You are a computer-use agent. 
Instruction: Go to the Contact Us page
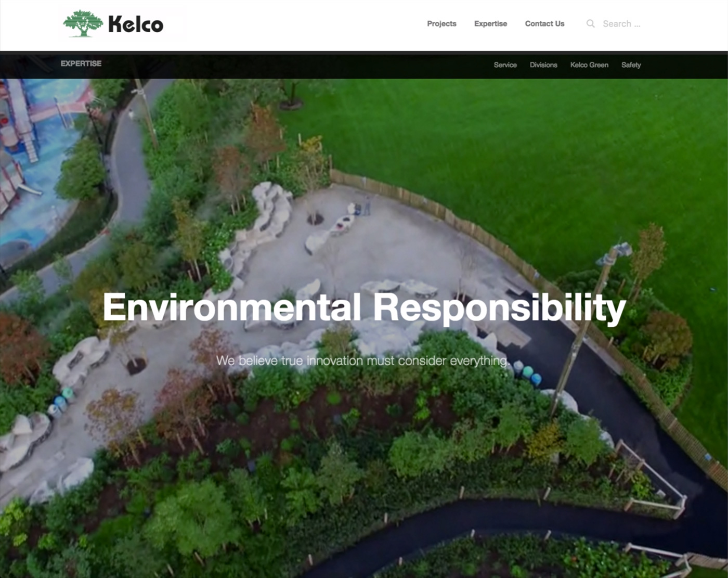click(x=544, y=23)
